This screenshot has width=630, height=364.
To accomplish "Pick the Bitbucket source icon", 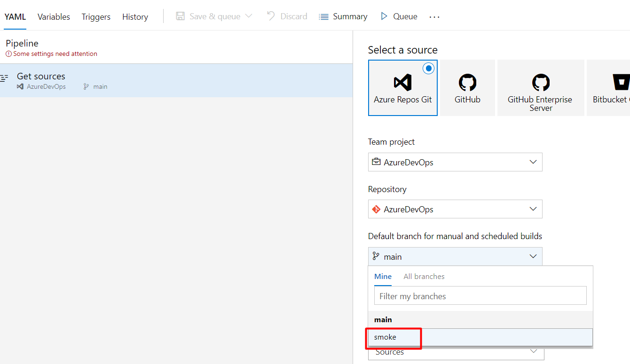I will coord(621,83).
